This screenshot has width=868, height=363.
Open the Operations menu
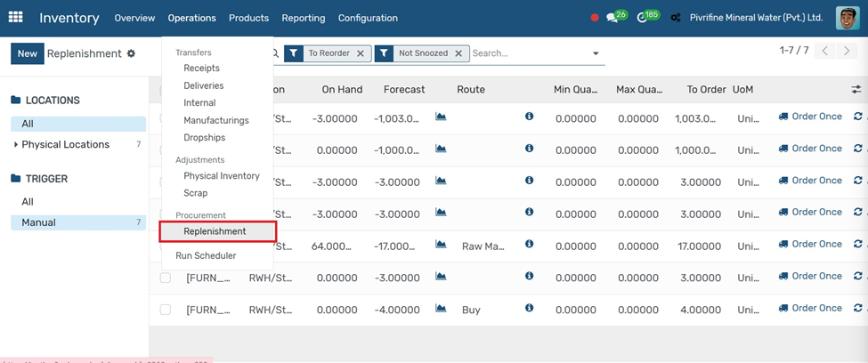coord(192,18)
